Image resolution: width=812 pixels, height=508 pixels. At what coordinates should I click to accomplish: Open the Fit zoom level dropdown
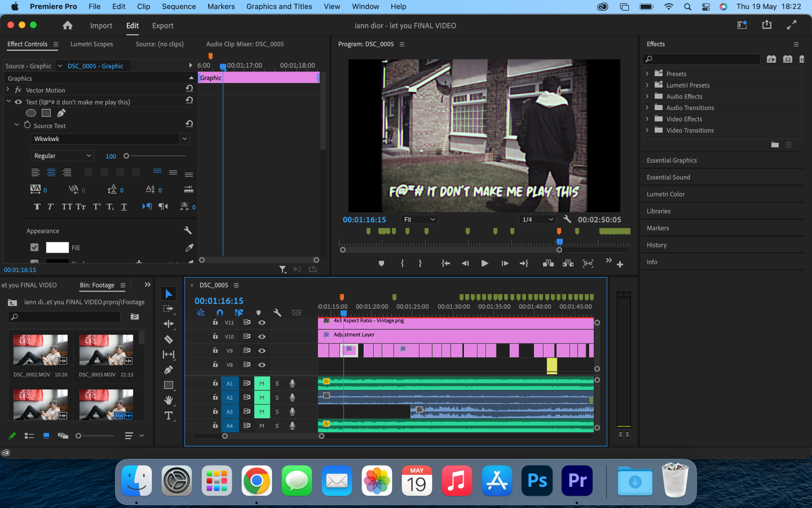pos(419,219)
